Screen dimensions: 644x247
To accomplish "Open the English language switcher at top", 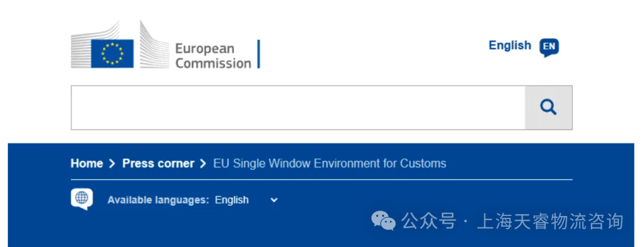I will point(509,45).
